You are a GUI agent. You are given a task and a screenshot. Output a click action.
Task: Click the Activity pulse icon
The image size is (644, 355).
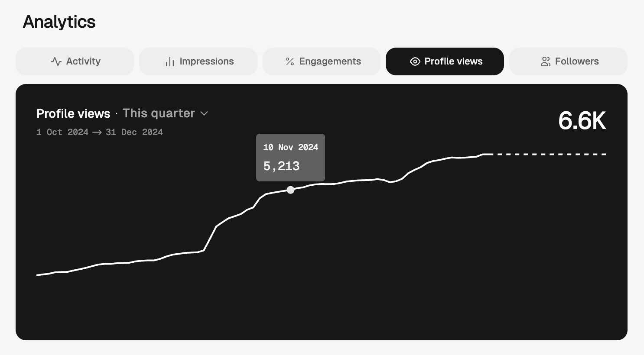[x=56, y=61]
